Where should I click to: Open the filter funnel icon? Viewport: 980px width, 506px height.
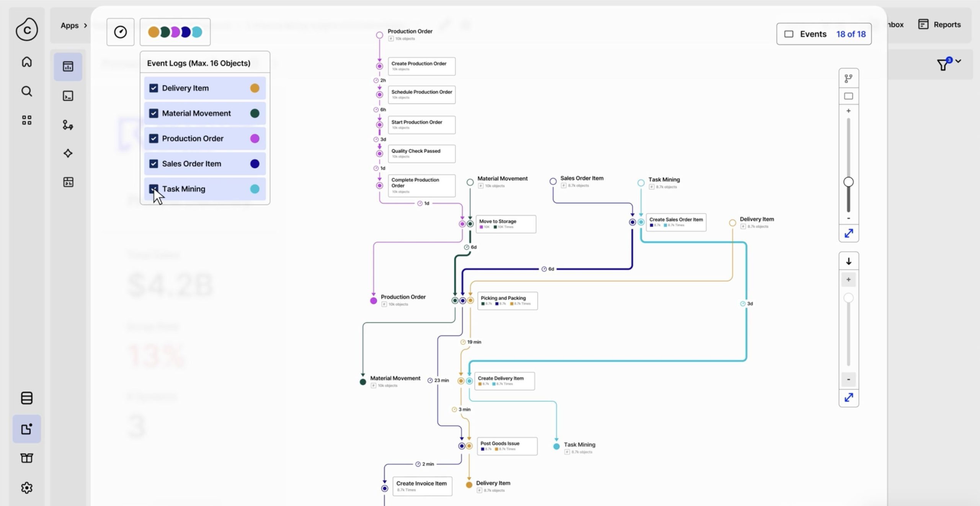pyautogui.click(x=943, y=65)
